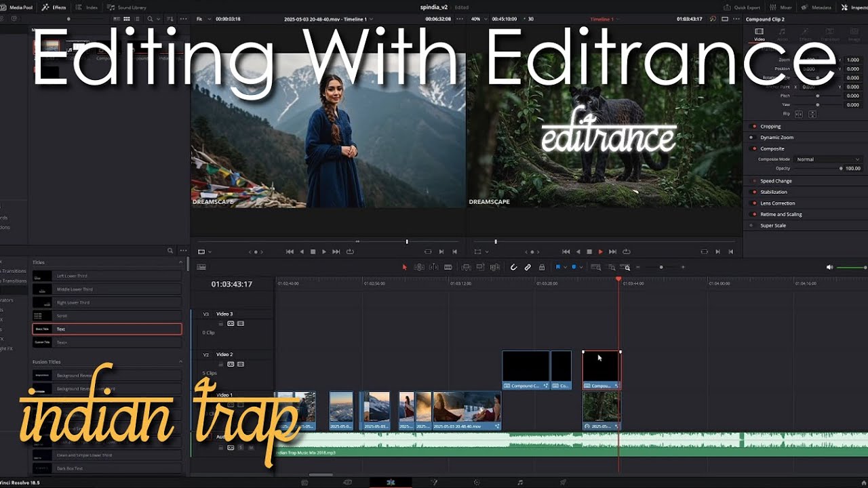Go to first frame in source viewer
868x488 pixels.
point(290,251)
